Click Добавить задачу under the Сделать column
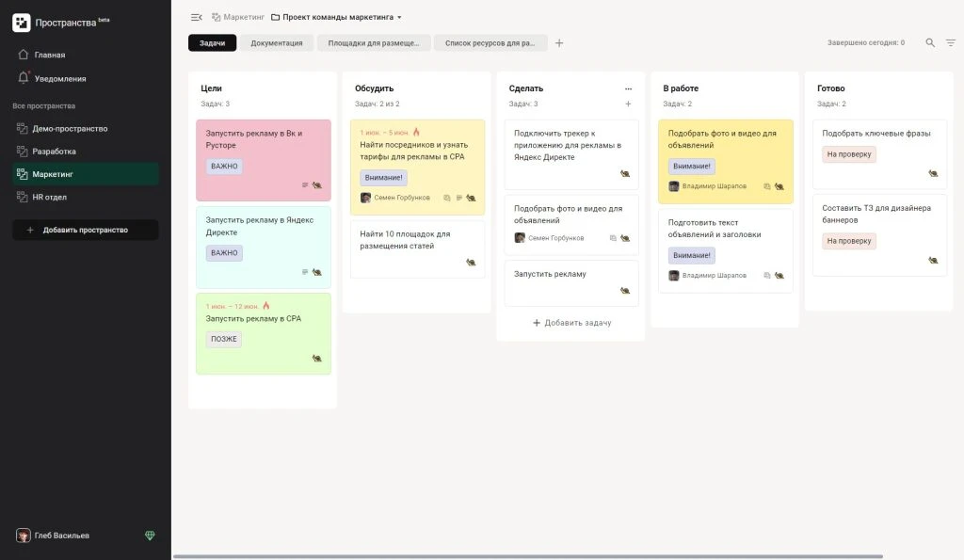 coord(571,323)
